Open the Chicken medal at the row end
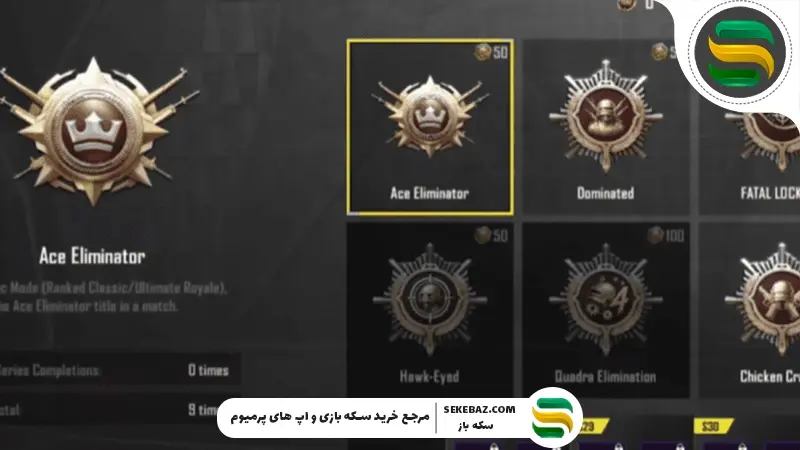 pyautogui.click(x=749, y=310)
